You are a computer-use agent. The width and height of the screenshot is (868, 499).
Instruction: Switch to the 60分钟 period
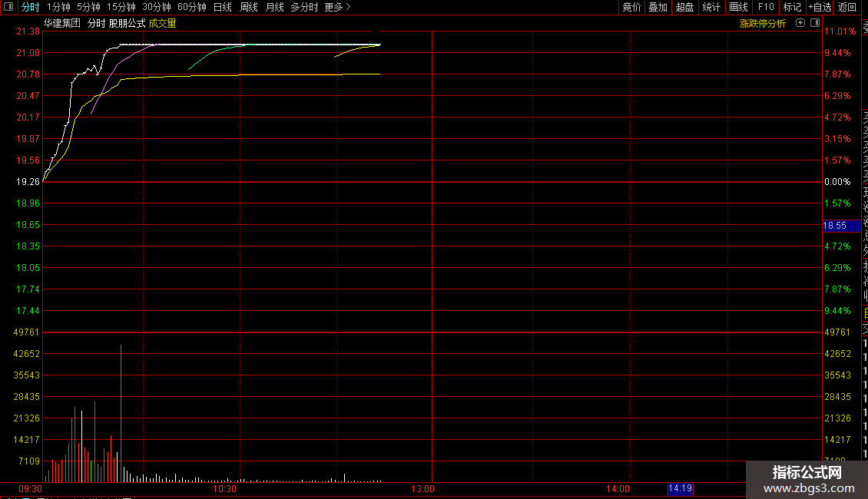point(192,7)
